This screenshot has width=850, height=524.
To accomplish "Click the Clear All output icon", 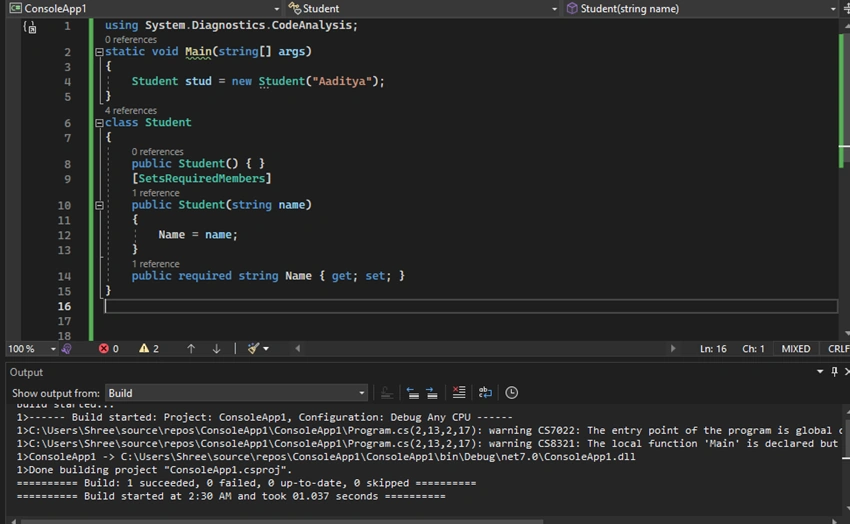I will [x=459, y=392].
